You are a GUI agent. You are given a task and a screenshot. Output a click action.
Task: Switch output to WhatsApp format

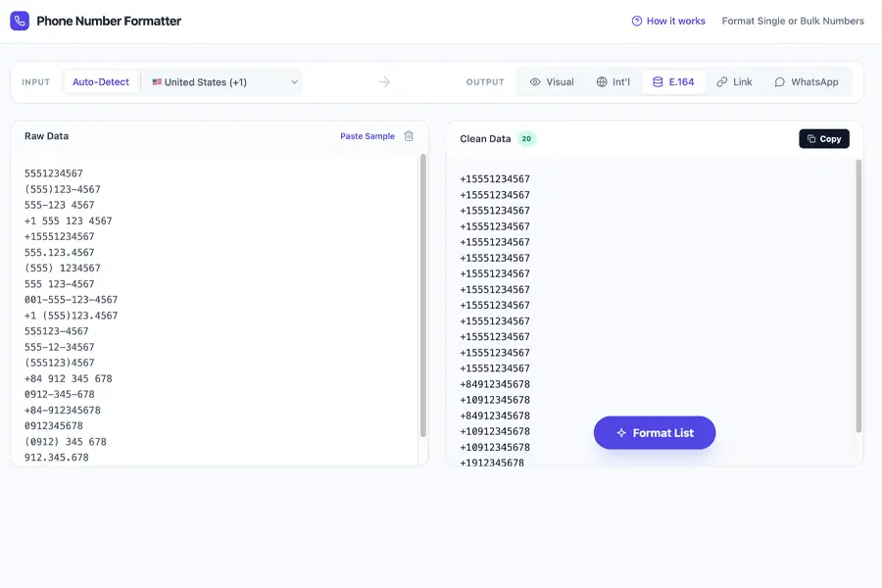807,82
